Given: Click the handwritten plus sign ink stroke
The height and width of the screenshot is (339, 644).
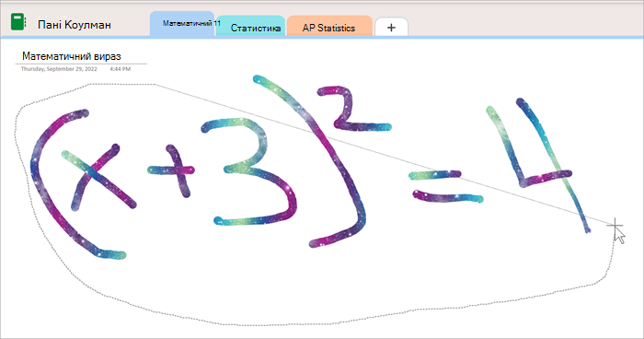Looking at the screenshot, I should [171, 170].
